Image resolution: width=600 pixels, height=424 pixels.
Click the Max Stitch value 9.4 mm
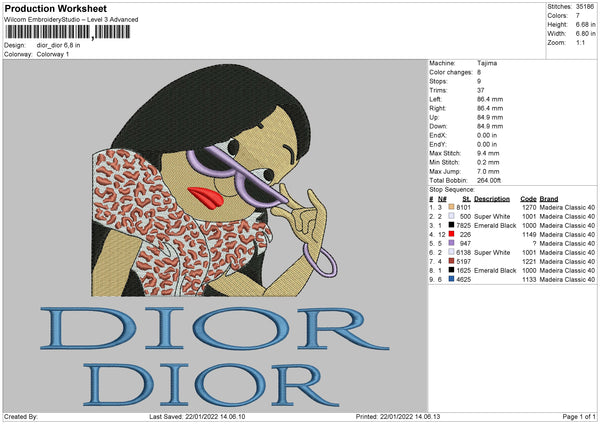[488, 153]
